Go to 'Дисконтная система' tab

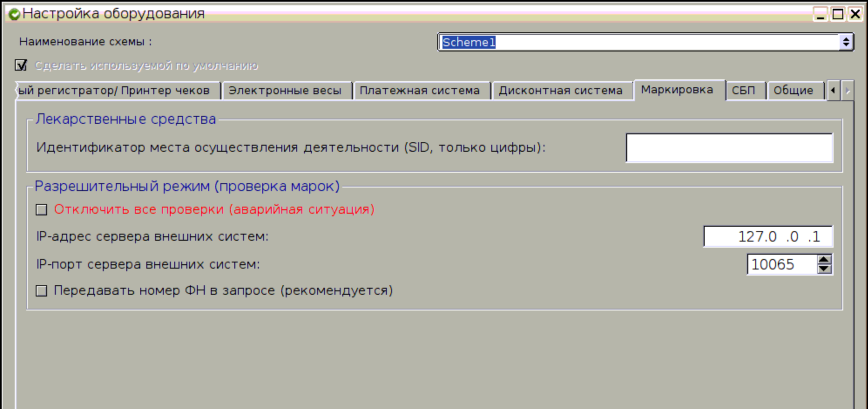click(x=562, y=91)
